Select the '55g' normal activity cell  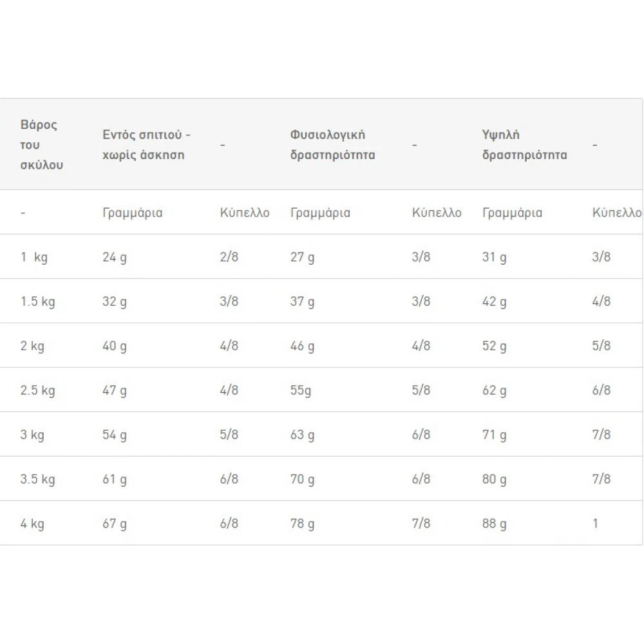[x=301, y=390]
